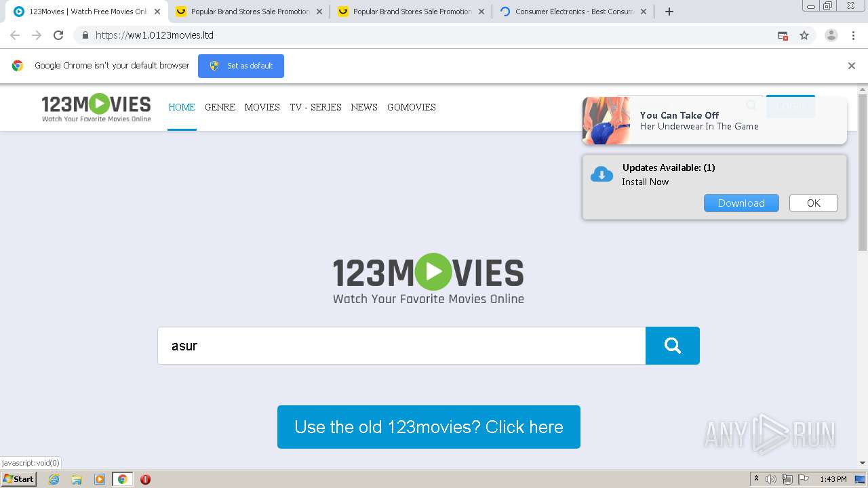Show hidden system tray icons

[757, 479]
